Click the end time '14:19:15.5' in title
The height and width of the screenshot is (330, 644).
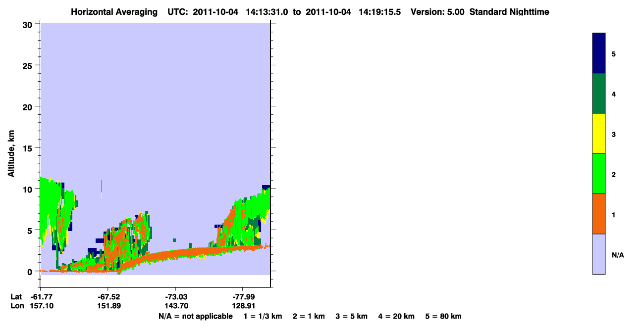click(x=381, y=12)
